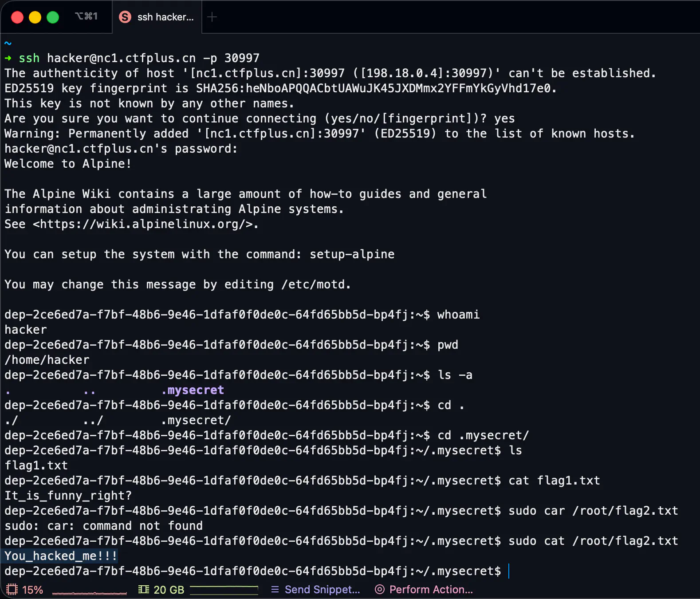Click the red S icon in the ssh tab
Screen dimensions: 700x599
[125, 17]
